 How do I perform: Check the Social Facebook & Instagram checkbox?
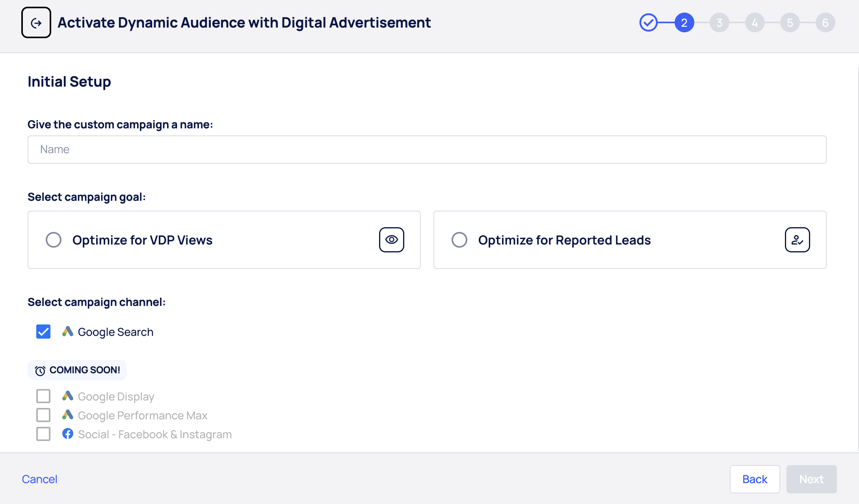coord(43,434)
